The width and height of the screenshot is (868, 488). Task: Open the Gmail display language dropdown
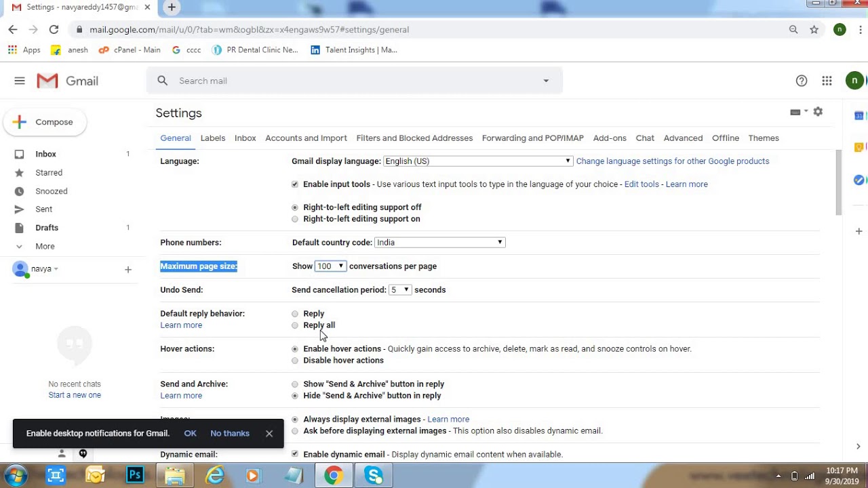tap(478, 161)
